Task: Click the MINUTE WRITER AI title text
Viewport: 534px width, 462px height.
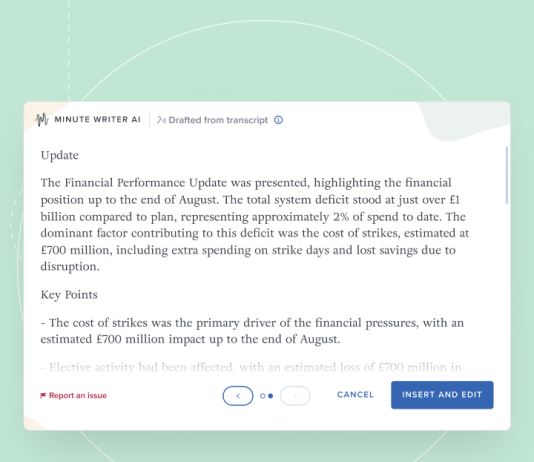Action: pos(97,120)
